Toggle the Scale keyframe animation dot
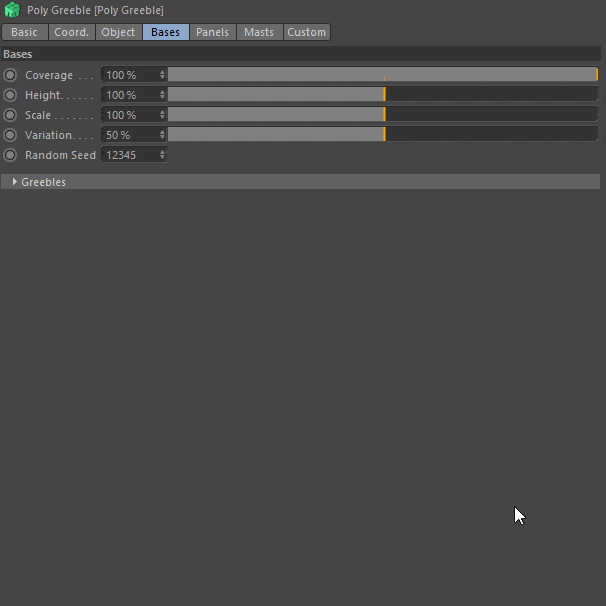606x606 pixels. 10,115
